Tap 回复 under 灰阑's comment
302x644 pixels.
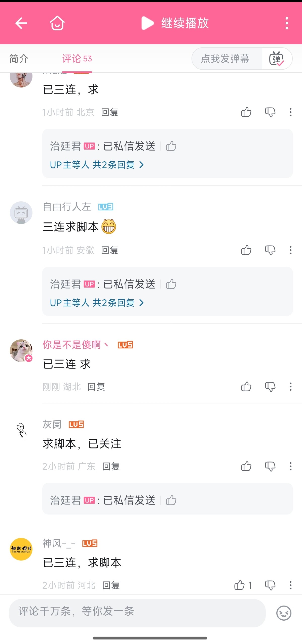coord(111,467)
